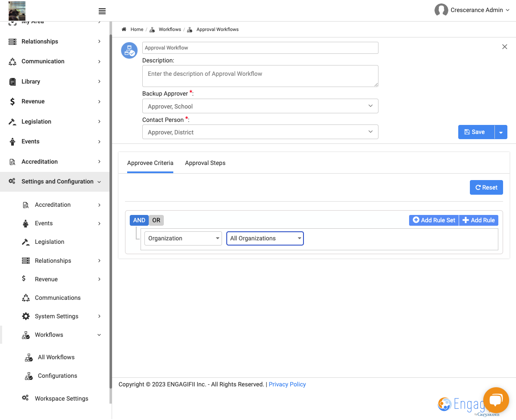Open the All Organizations value dropdown

tap(265, 239)
